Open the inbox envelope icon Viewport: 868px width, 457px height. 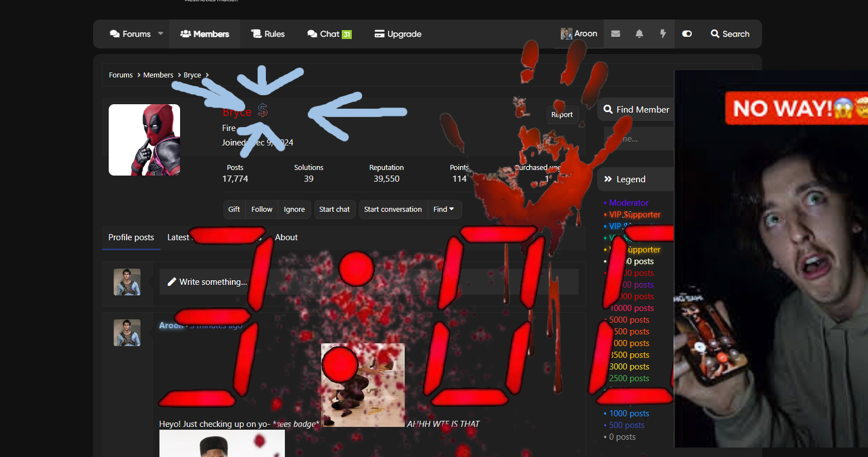(x=615, y=34)
